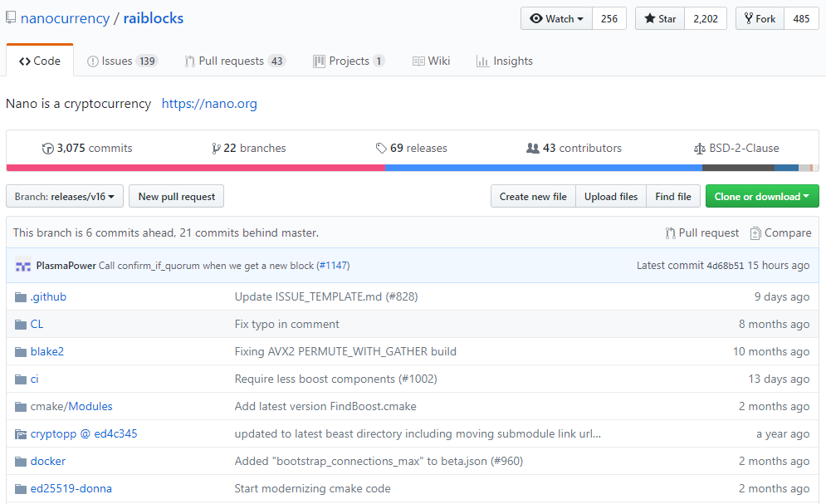Open commit 'Add latest version FindBoost.cmake'
Screen dimensions: 826x504
[325, 407]
